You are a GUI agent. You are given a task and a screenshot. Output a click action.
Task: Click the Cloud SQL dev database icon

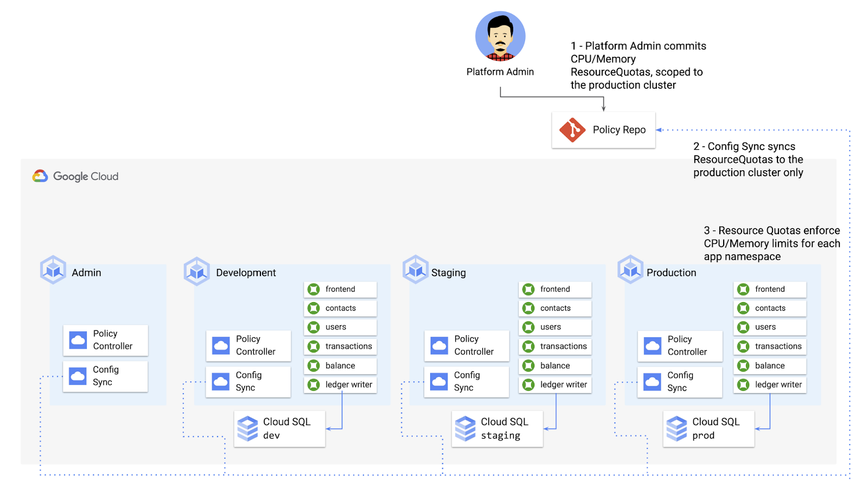[x=248, y=428]
